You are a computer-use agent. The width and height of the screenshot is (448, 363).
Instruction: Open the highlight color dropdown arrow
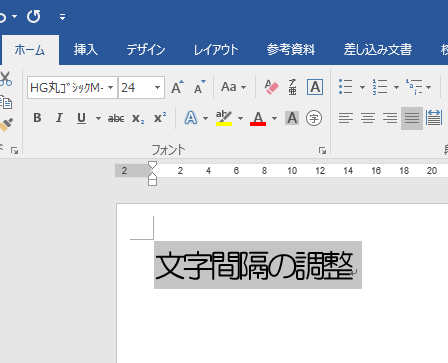click(x=240, y=118)
